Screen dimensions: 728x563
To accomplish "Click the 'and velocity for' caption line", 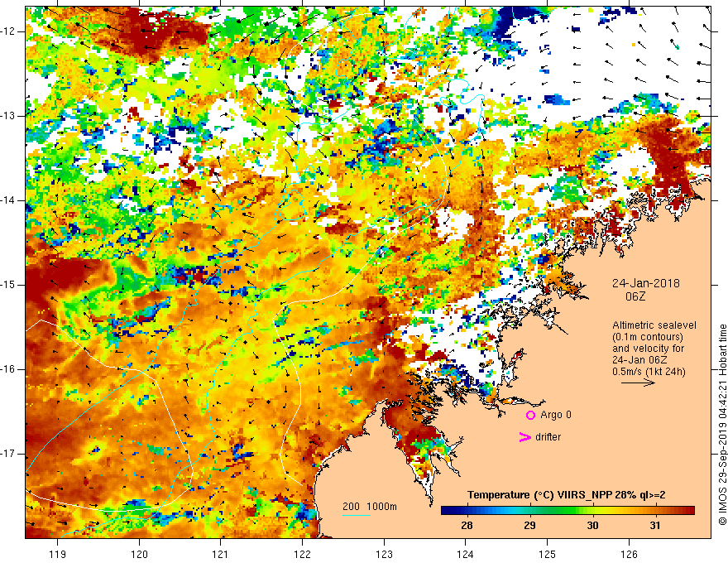I will click(x=648, y=349).
